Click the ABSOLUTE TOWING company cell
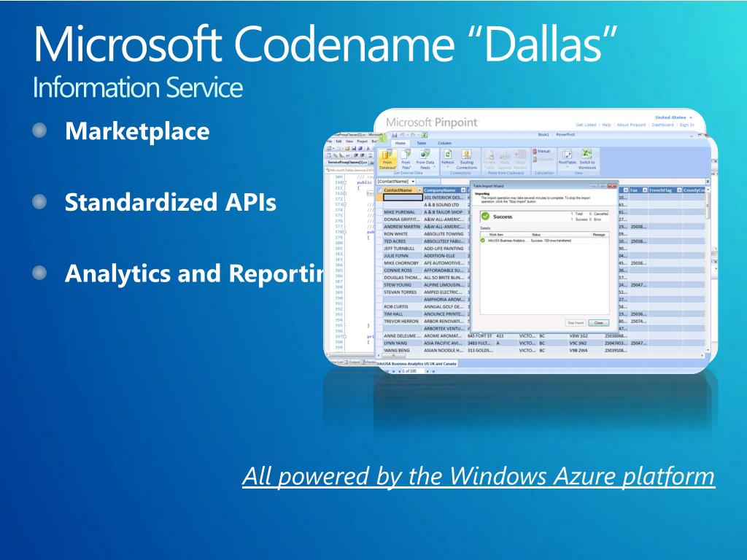 click(x=445, y=234)
